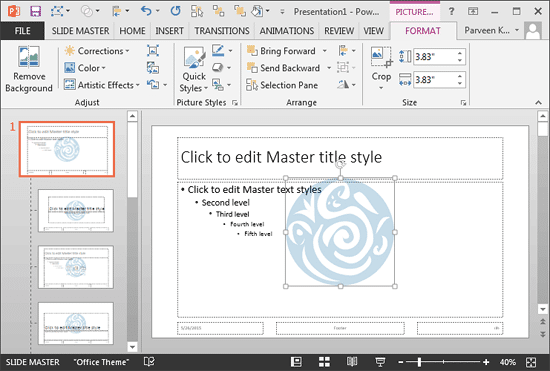The width and height of the screenshot is (550, 371).
Task: Open the Send Backward dropdown arrow
Action: coord(329,68)
